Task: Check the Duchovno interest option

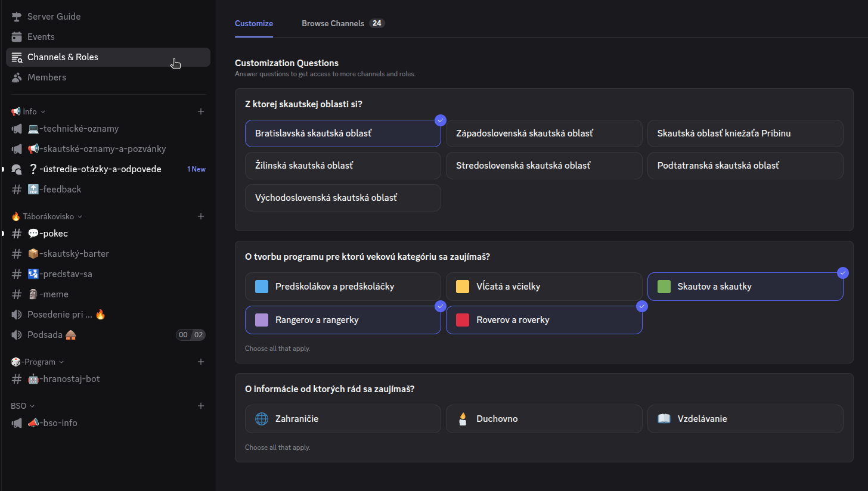Action: [x=544, y=419]
